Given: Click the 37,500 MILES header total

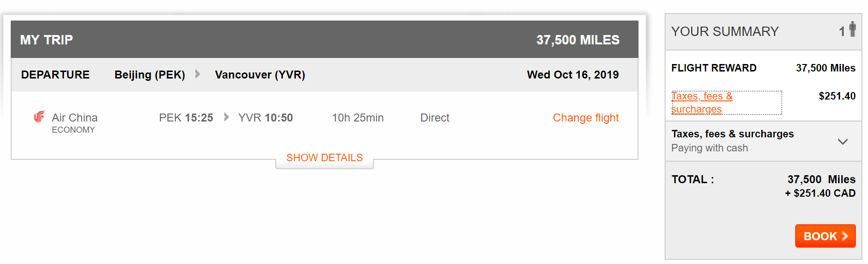Looking at the screenshot, I should click(x=578, y=40).
